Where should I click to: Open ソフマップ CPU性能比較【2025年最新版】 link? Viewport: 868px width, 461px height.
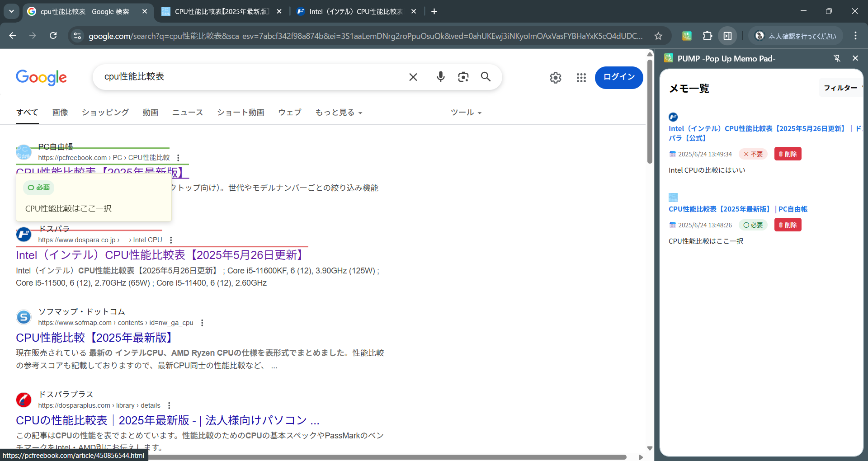tap(95, 338)
